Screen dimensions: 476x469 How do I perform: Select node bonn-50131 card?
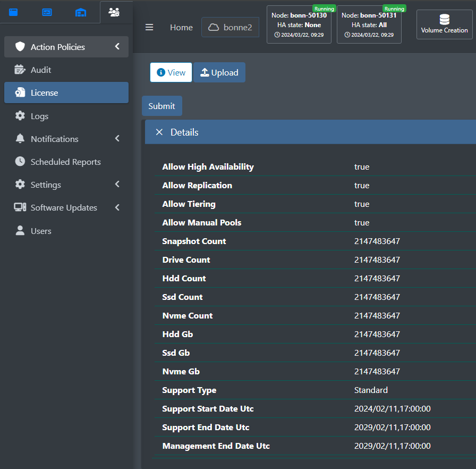pyautogui.click(x=369, y=24)
